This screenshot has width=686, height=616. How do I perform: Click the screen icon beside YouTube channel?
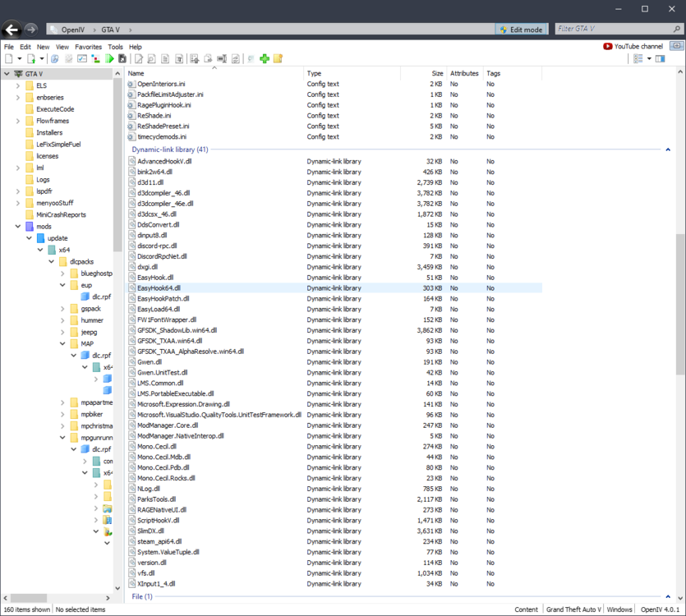(x=677, y=46)
